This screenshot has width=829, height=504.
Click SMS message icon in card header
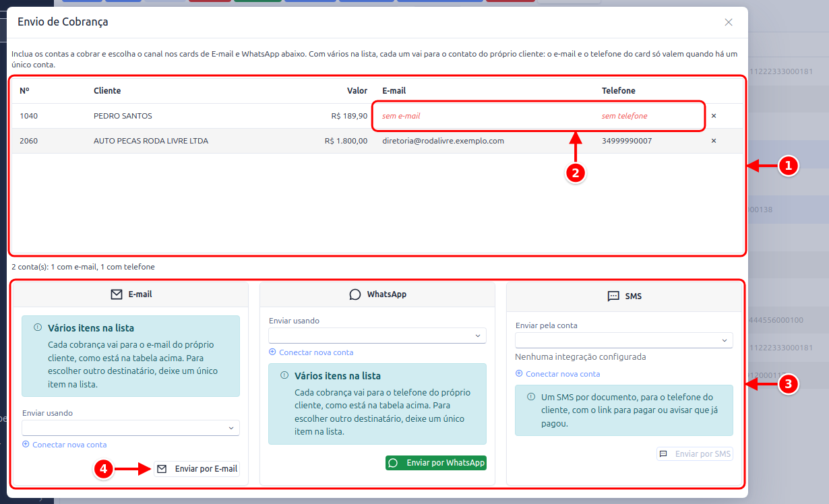coord(613,296)
